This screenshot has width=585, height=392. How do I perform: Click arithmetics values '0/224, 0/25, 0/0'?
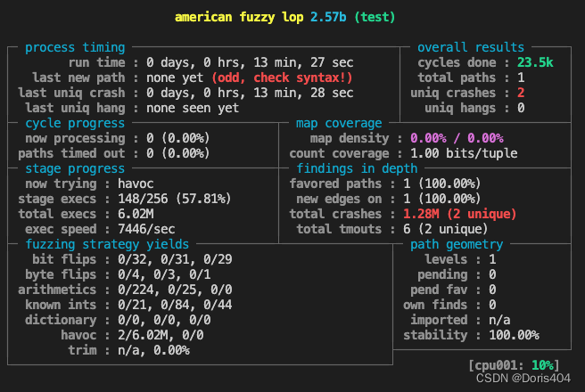coord(175,290)
